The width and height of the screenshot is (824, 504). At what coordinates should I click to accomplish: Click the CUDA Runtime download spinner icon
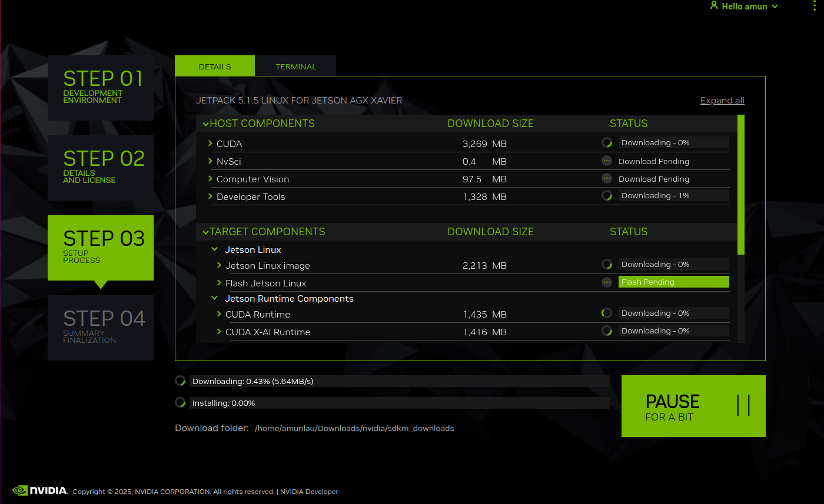[x=607, y=313]
